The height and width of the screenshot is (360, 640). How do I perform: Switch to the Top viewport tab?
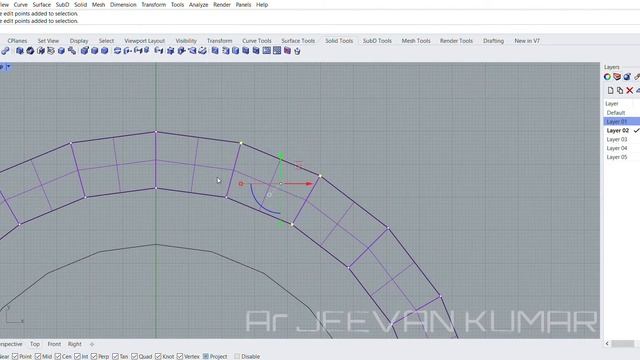[x=35, y=344]
